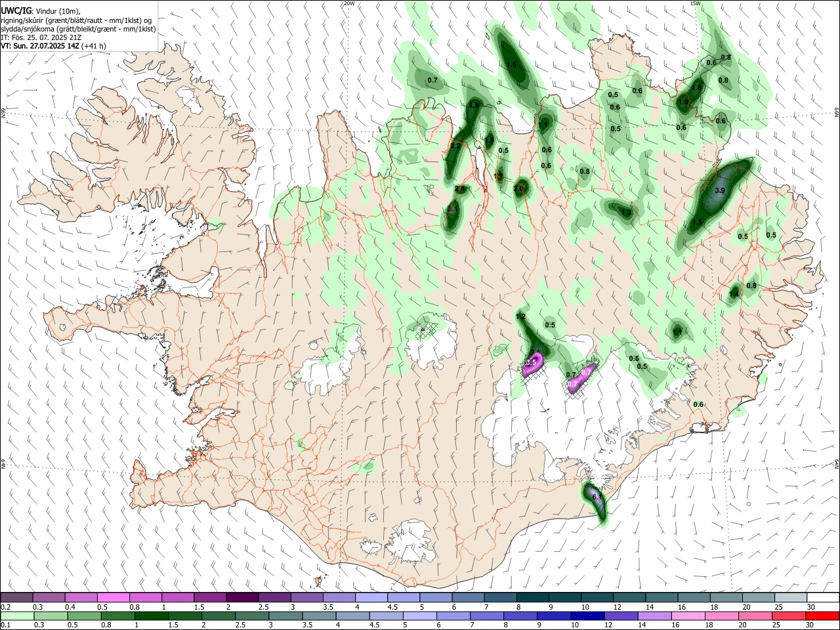840x630 pixels.
Task: Click the 2.0 precipitation value in the north
Action: point(518,188)
